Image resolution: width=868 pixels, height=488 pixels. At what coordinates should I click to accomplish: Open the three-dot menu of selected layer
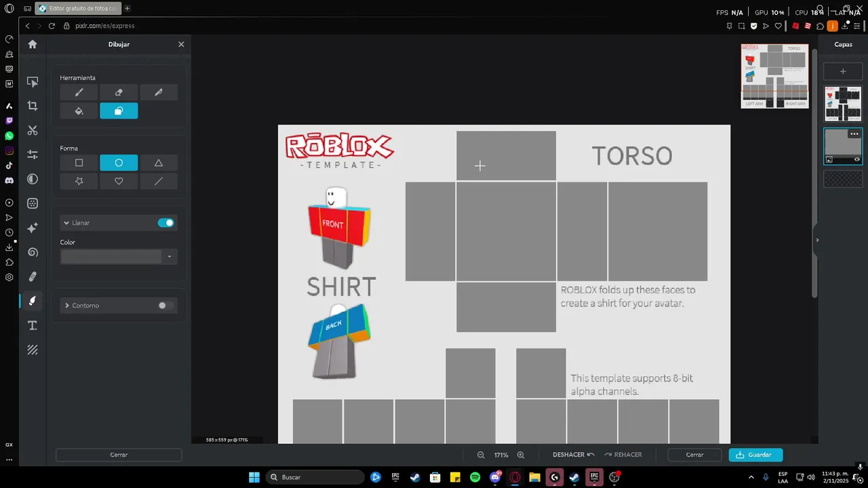[x=854, y=134]
